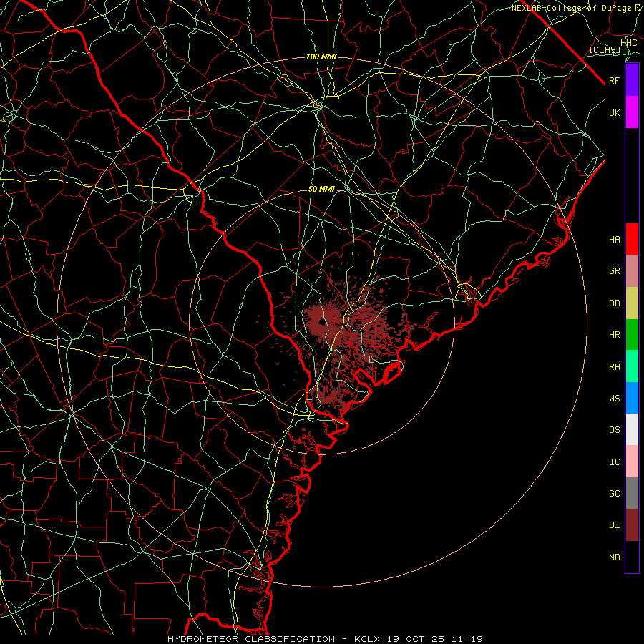Click the HR legend label
Screen dimensions: 644x644
pos(614,335)
